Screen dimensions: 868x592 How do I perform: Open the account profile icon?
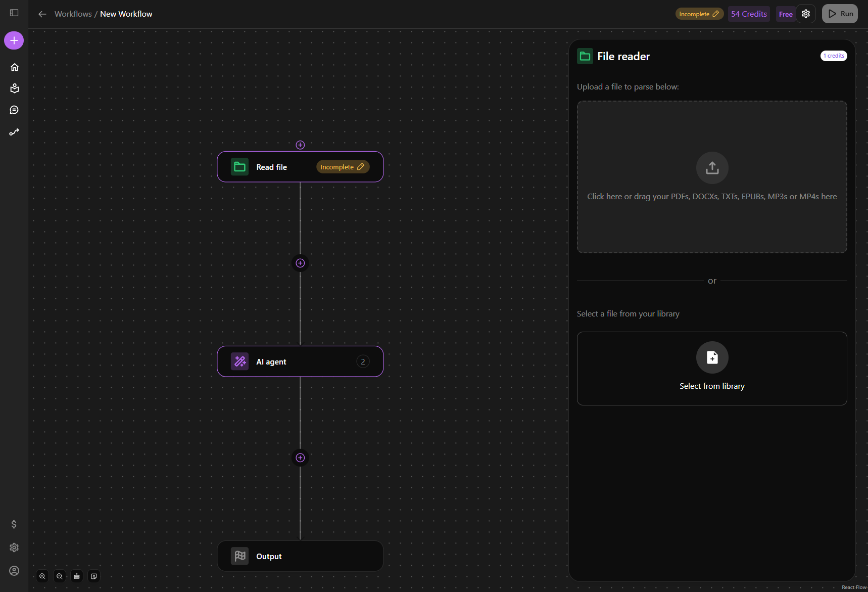pos(14,571)
